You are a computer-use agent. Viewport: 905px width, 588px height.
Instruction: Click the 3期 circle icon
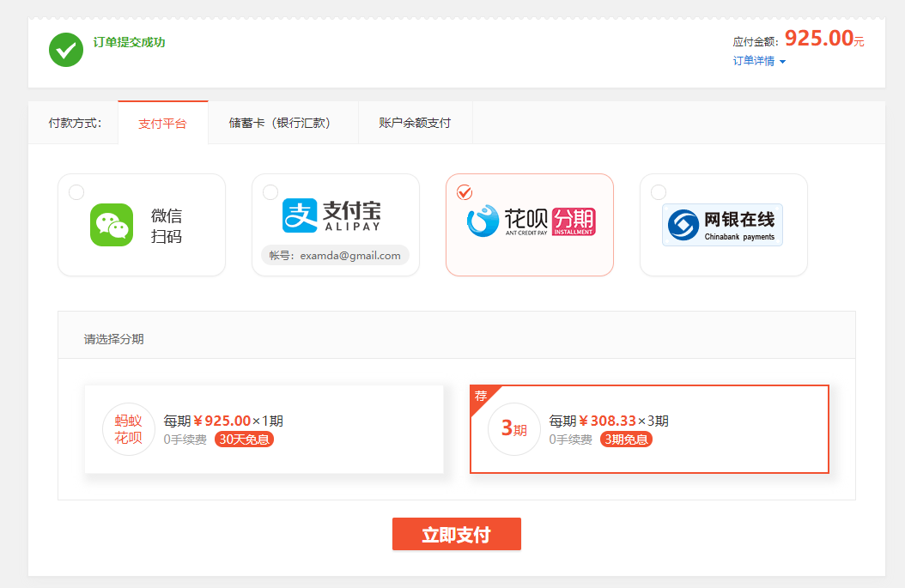coord(513,429)
